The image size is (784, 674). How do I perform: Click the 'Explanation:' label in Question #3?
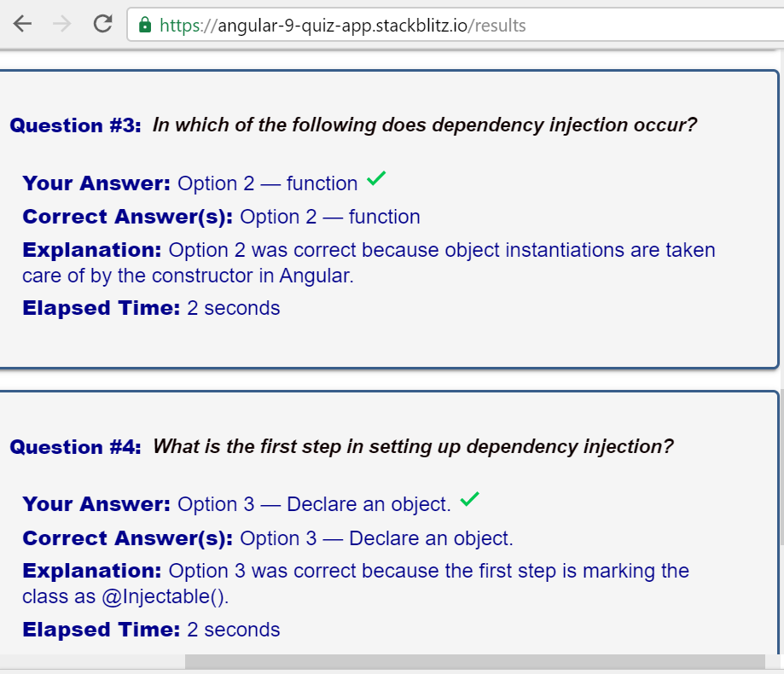(x=92, y=250)
